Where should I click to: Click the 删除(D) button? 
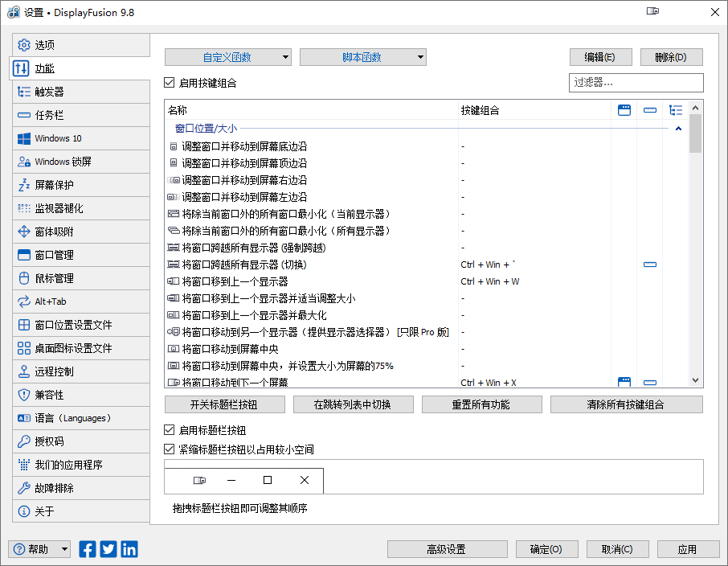(x=672, y=57)
